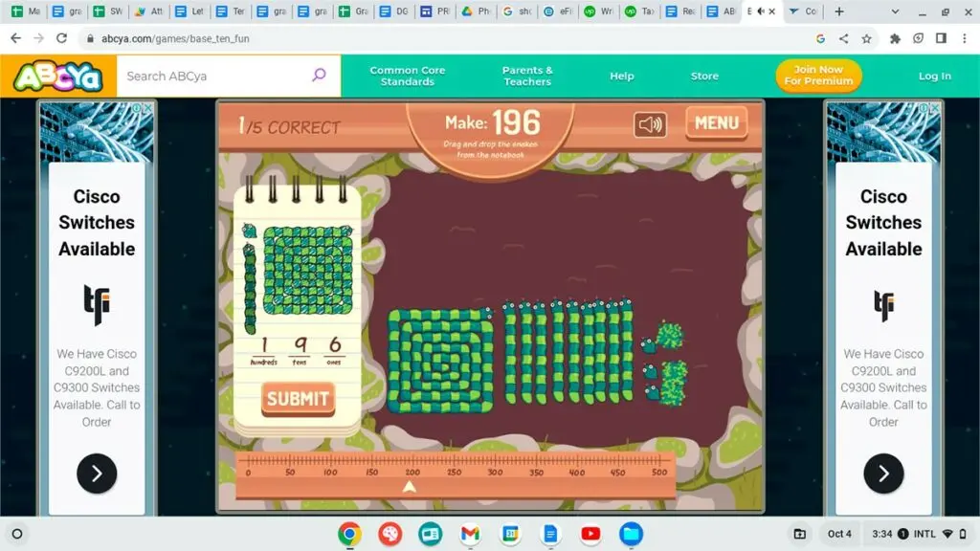
Task: Open Chrome from the shelf
Action: (x=349, y=534)
